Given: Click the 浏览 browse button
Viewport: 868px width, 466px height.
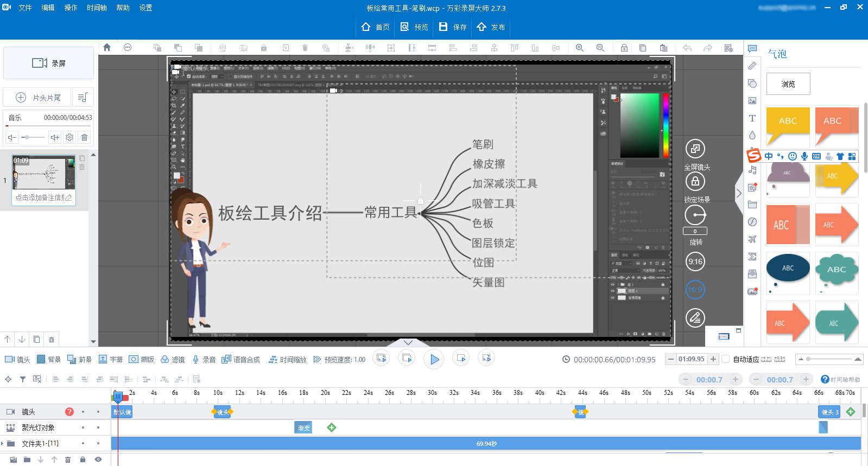Looking at the screenshot, I should (x=788, y=84).
